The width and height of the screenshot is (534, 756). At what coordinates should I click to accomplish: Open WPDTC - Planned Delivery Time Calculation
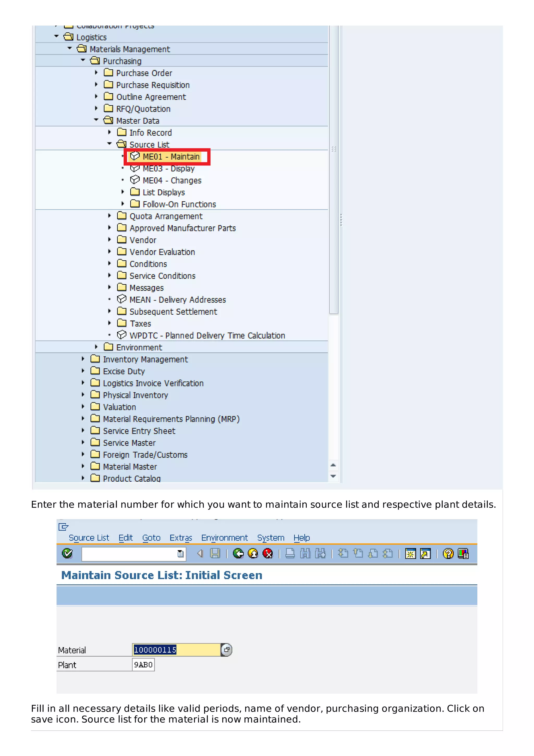tap(207, 335)
